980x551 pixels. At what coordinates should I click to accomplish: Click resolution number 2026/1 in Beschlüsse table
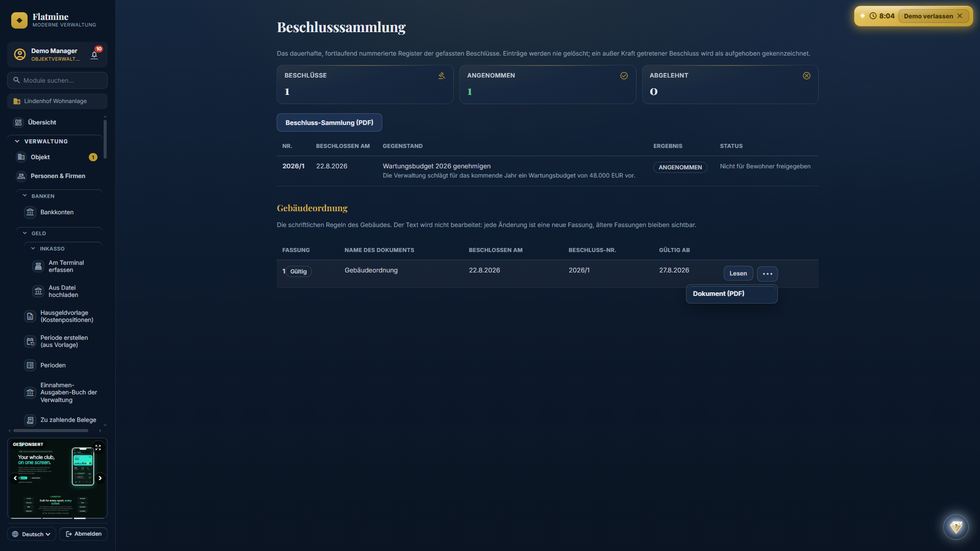click(x=293, y=166)
